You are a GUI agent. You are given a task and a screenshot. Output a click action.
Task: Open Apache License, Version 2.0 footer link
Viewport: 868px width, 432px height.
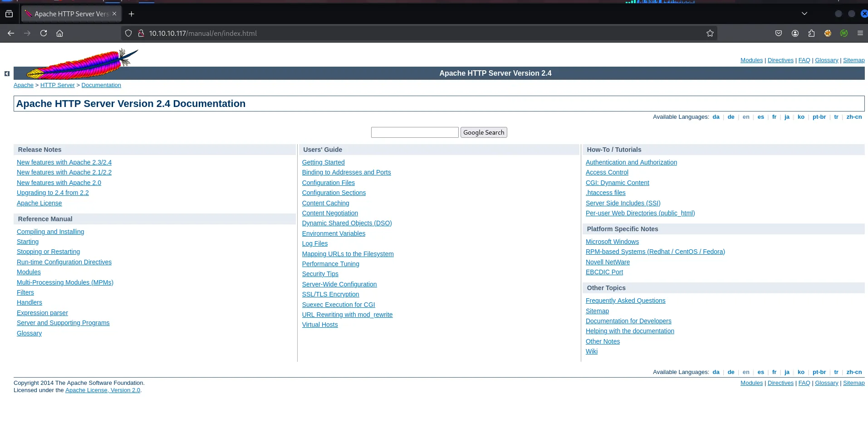[x=103, y=390]
